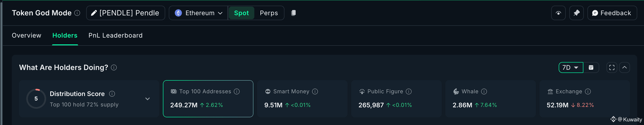This screenshot has height=125, width=644.
Task: Switch market type to Perps
Action: pyautogui.click(x=269, y=13)
